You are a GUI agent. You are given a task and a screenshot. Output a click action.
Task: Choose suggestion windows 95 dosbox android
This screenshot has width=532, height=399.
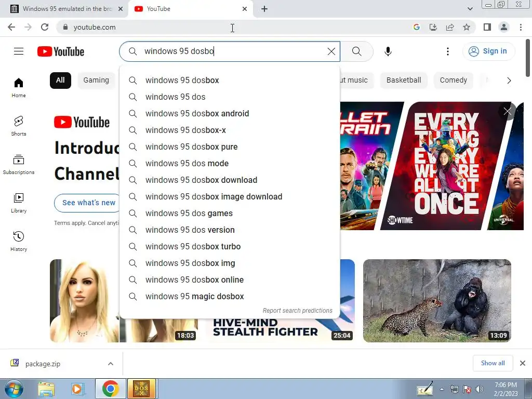pyautogui.click(x=230, y=114)
